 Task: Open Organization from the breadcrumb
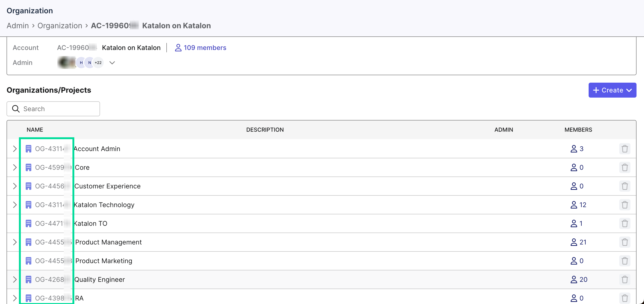(60, 25)
